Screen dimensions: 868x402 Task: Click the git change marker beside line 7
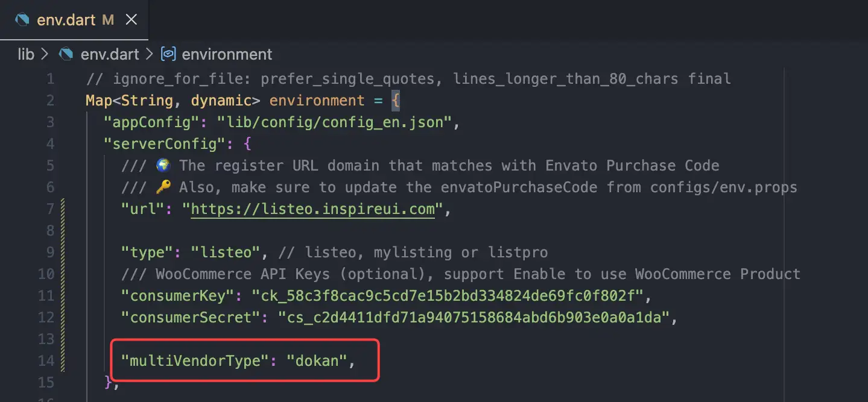tap(63, 209)
